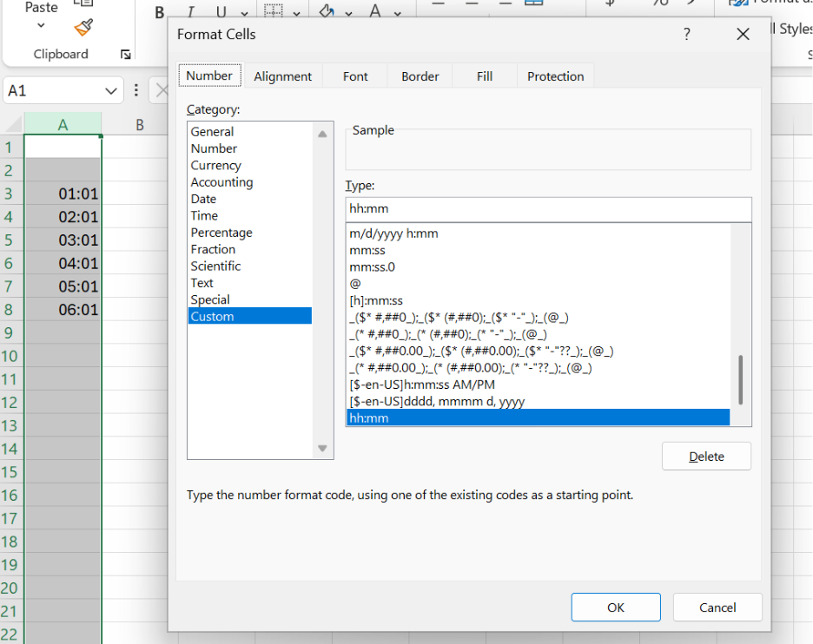Switch to the Font tab
The image size is (813, 644).
355,76
